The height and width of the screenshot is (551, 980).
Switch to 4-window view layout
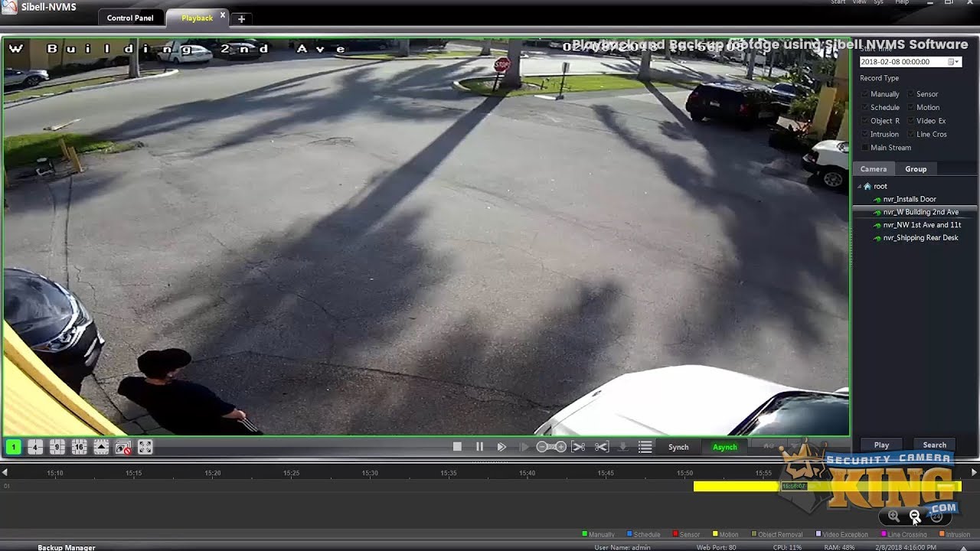click(x=35, y=448)
